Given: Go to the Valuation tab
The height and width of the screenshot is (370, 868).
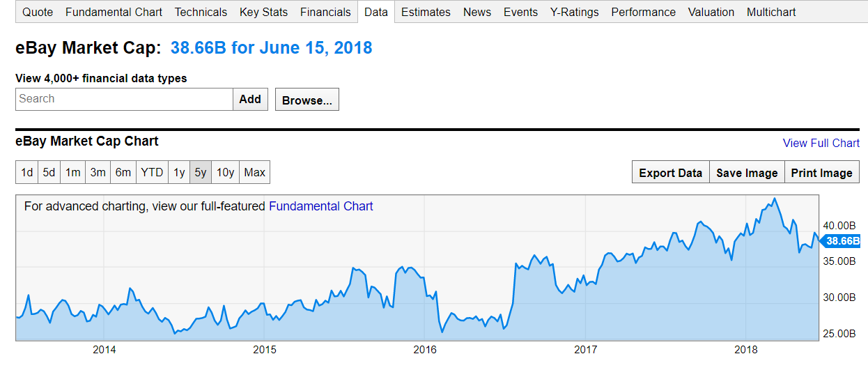Looking at the screenshot, I should (x=711, y=12).
